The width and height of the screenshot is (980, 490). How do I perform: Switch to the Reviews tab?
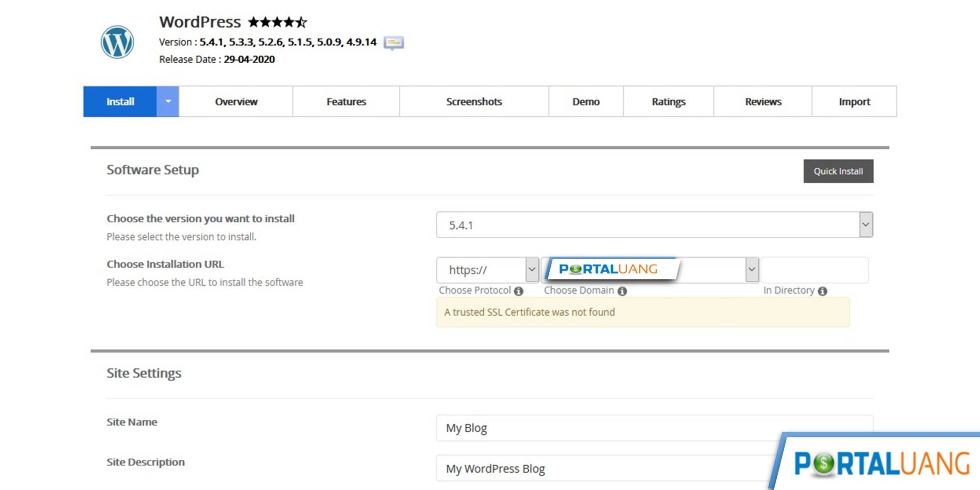[x=763, y=101]
